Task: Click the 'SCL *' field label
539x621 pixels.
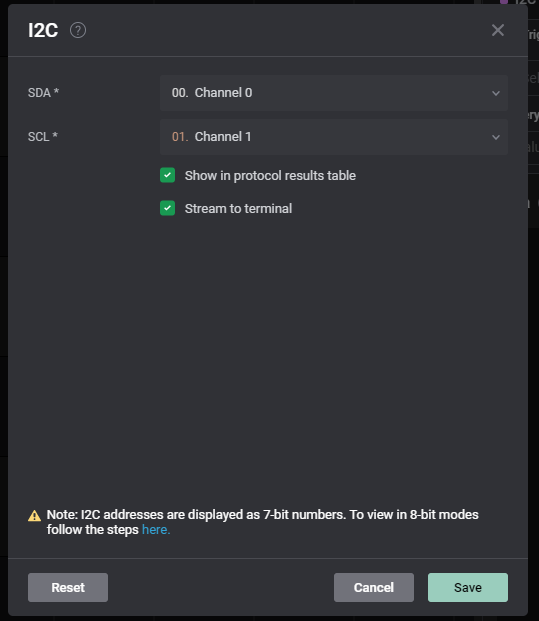Action: point(43,137)
